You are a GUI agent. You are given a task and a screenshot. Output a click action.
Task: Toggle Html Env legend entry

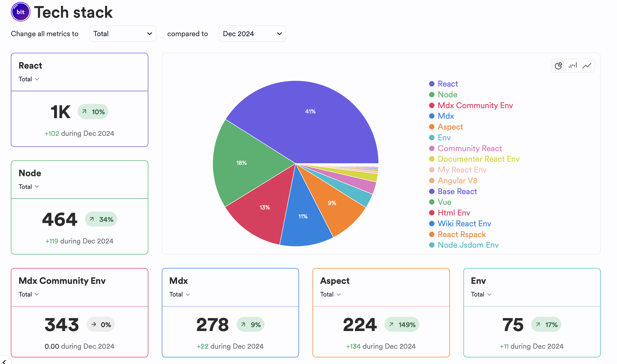click(450, 213)
